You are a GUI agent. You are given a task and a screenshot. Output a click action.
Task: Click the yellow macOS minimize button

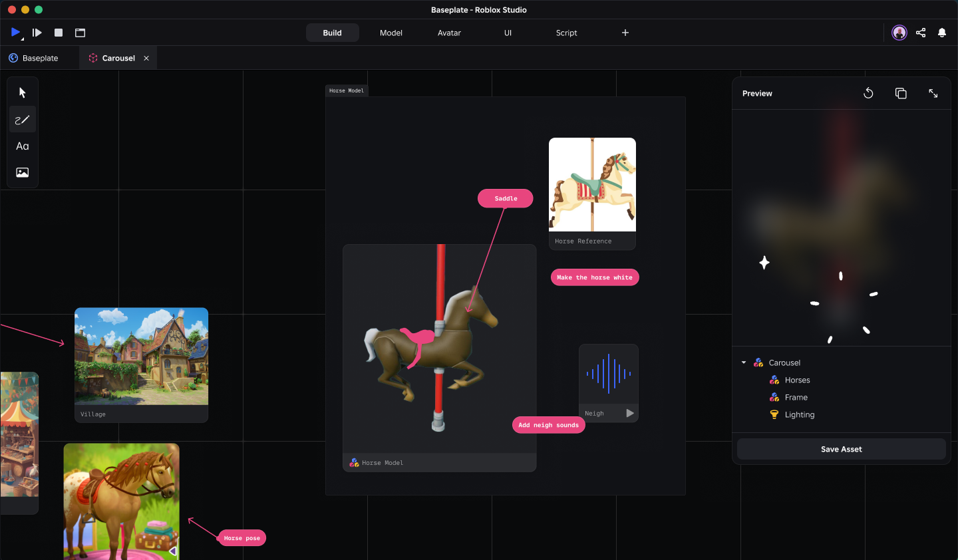coord(25,10)
